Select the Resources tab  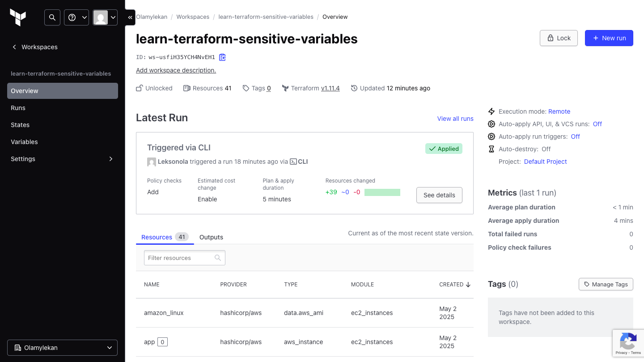(165, 237)
